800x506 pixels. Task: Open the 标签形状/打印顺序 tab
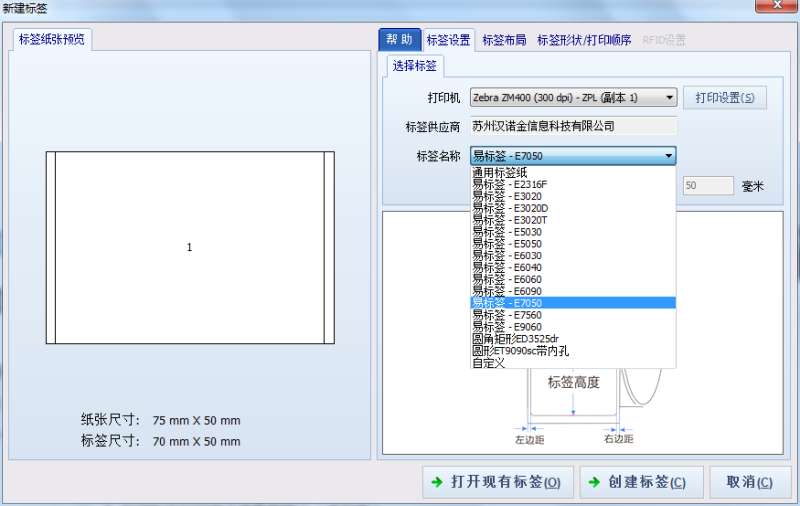584,41
